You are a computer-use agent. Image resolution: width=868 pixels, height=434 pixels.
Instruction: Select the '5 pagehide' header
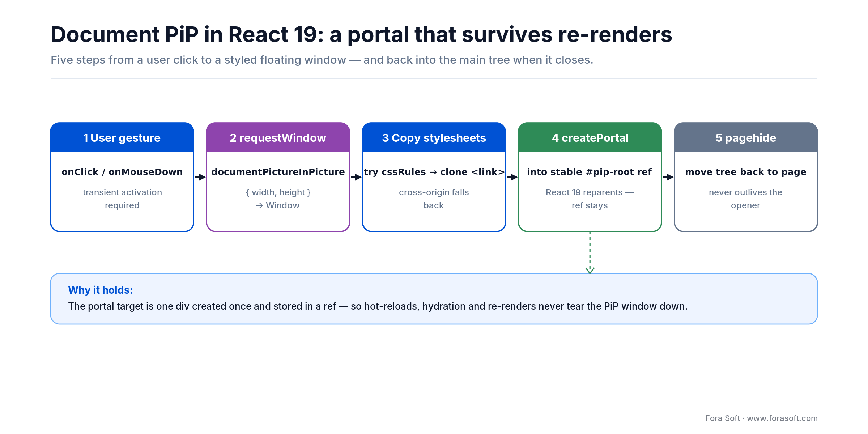point(746,137)
